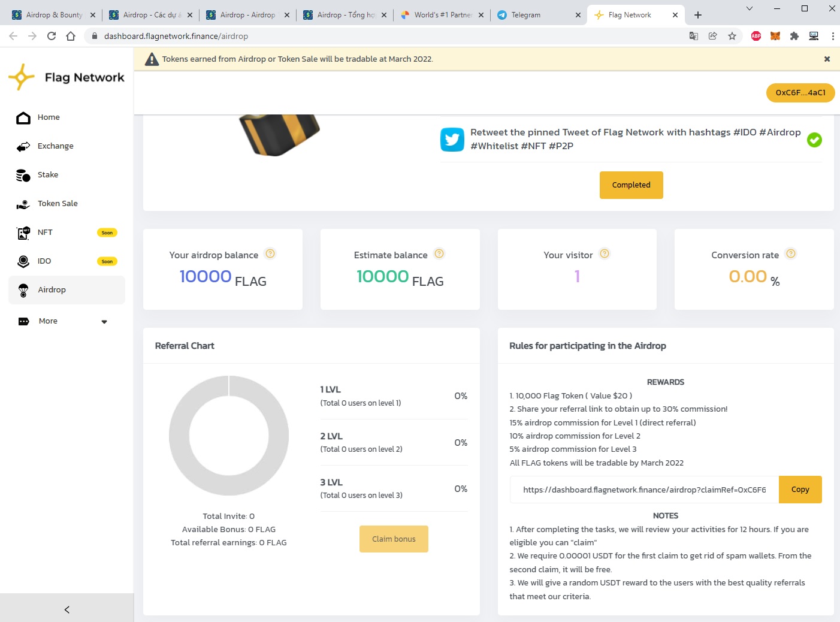Click the address bar URL
Viewport: 840px width, 622px height.
tap(176, 36)
